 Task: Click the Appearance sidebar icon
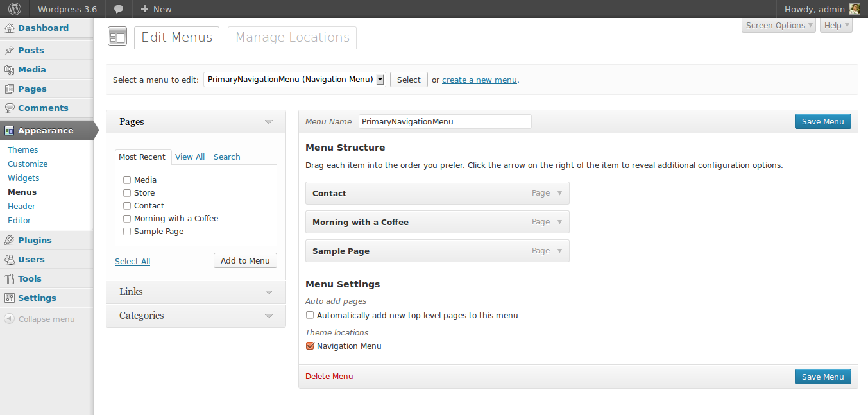click(x=10, y=130)
